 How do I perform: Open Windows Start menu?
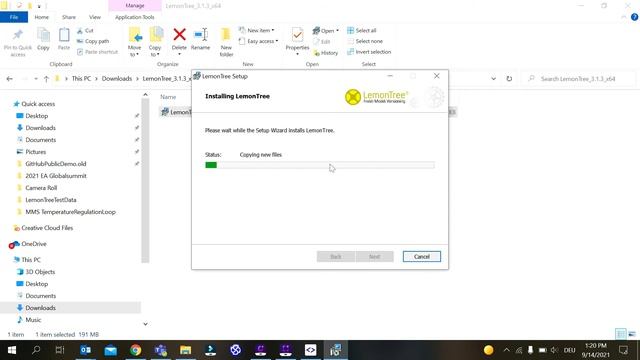tap(12, 350)
